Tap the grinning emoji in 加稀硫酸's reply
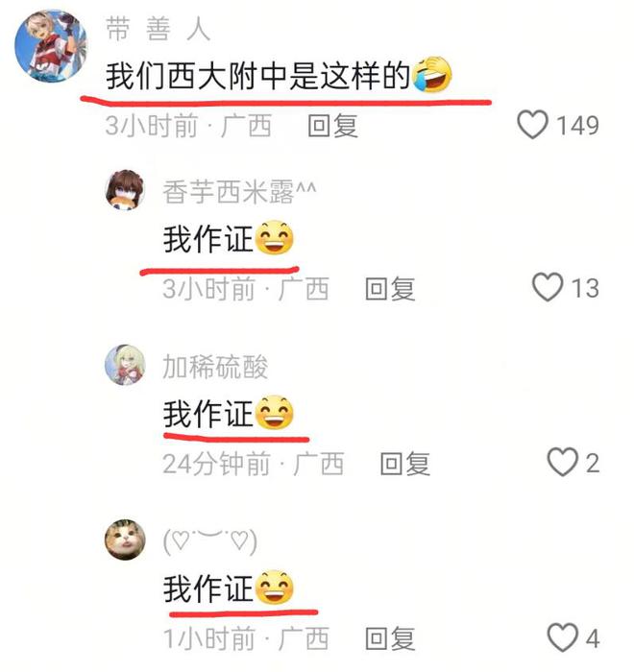Image resolution: width=634 pixels, height=672 pixels. coord(275,412)
